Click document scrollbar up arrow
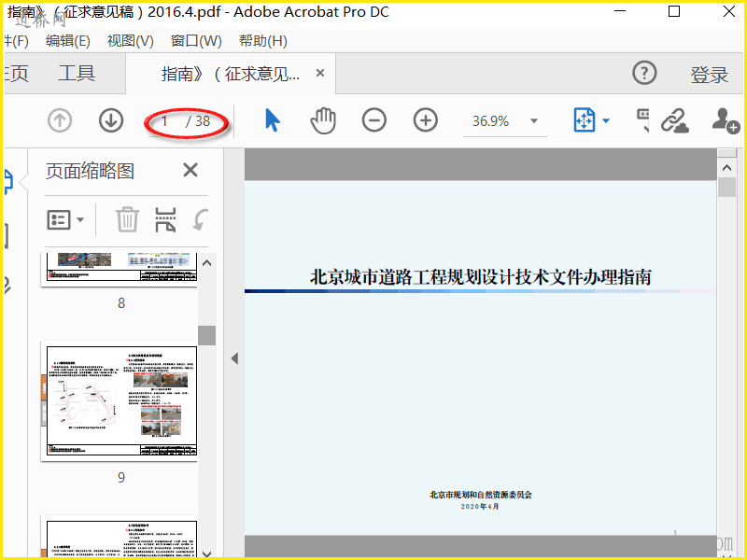 [x=726, y=168]
